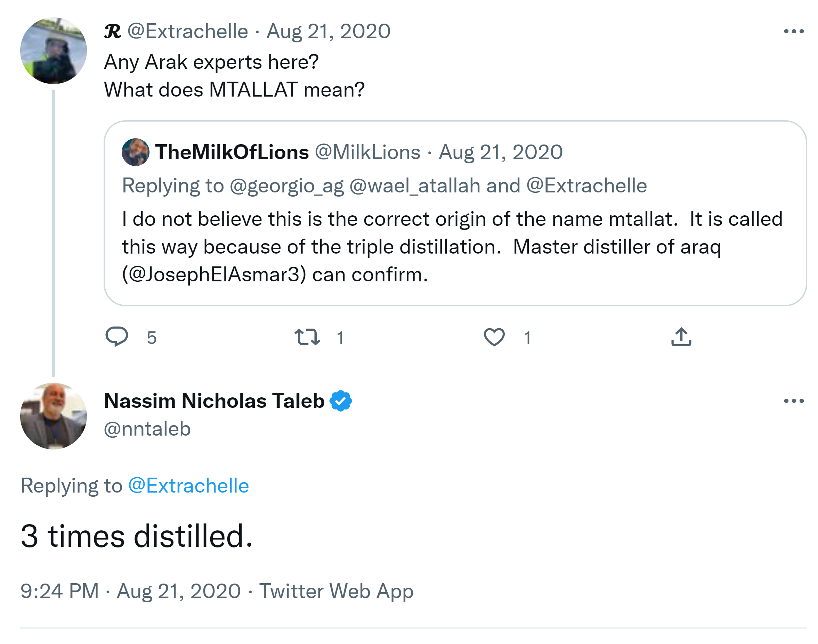This screenshot has height=644, width=818.
Task: Click the "3 times distilled." reply text
Action: (x=137, y=536)
